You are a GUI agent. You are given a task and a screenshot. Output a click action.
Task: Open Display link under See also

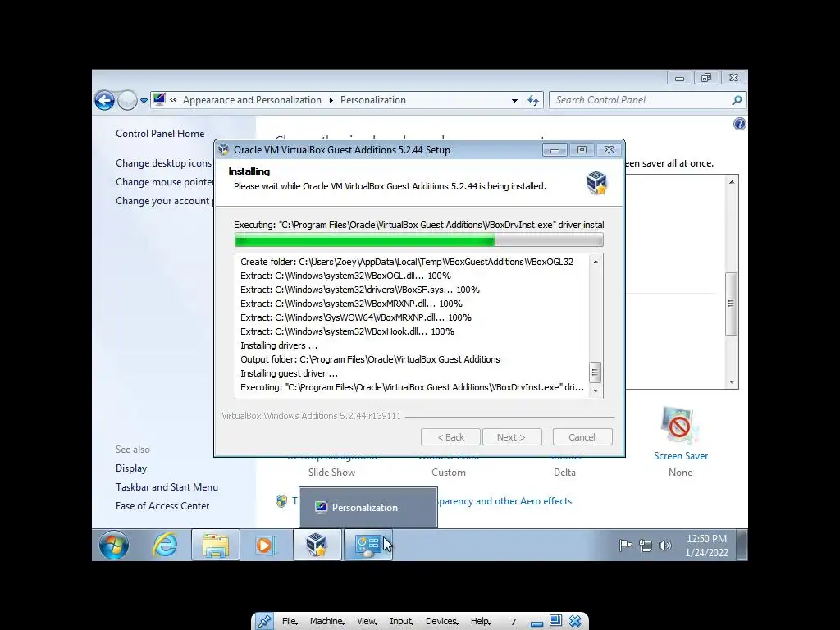coord(131,468)
